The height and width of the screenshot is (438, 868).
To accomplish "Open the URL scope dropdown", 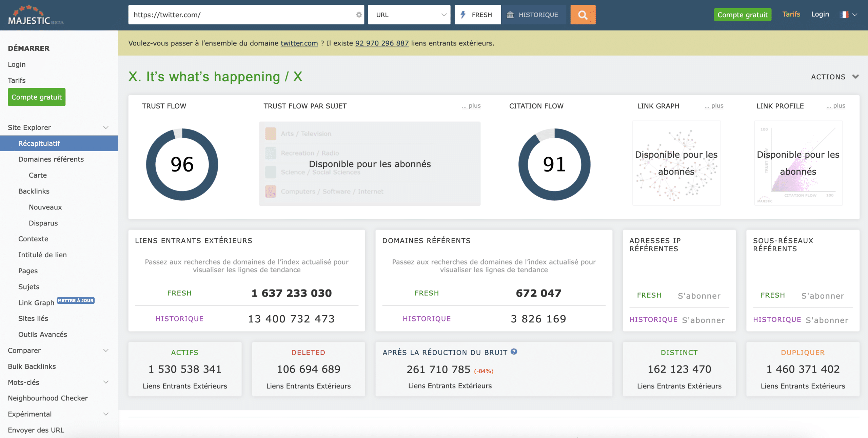I will (x=409, y=15).
